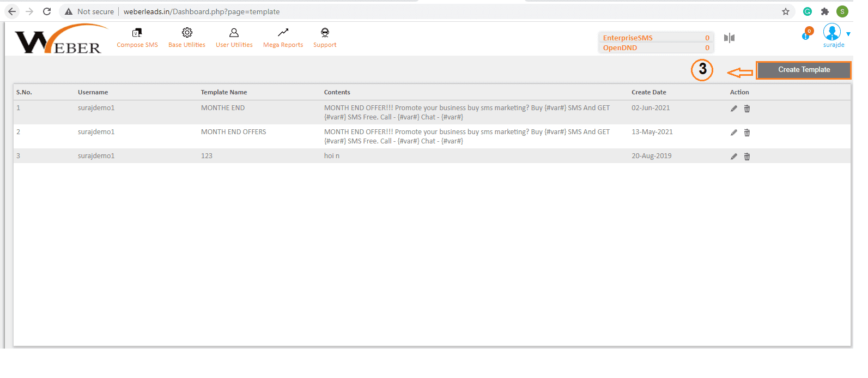Viewport: 868px width, 378px height.
Task: Click the user profile avatar
Action: (831, 32)
